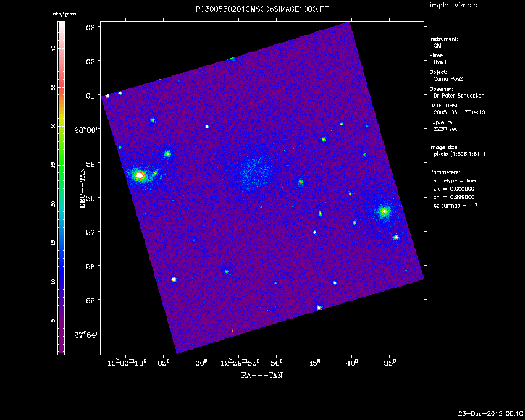525x420 pixels.
Task: Click the UVW1 filter value
Action: point(440,62)
